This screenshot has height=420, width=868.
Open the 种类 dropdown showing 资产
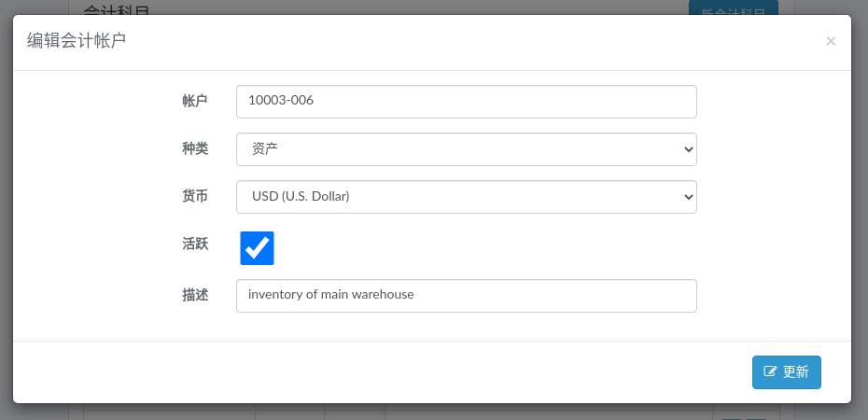pos(466,149)
